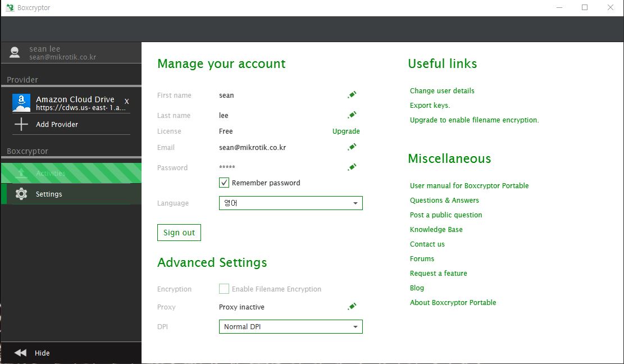Edit the Email pencil icon
The width and height of the screenshot is (624, 364).
352,147
